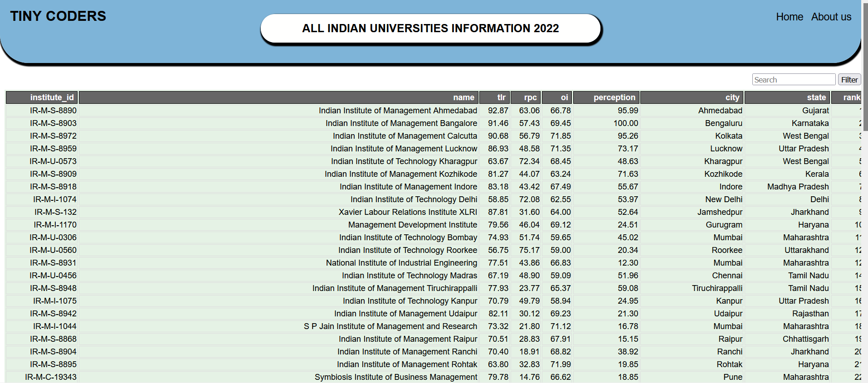Screen dimensions: 868x383
Task: Click perception value 100.00
Action: pyautogui.click(x=606, y=123)
